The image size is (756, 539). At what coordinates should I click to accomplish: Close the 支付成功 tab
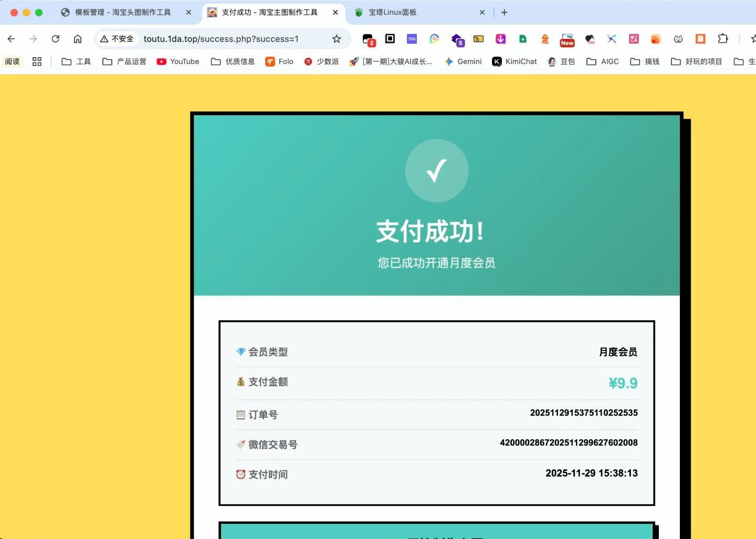pos(335,12)
